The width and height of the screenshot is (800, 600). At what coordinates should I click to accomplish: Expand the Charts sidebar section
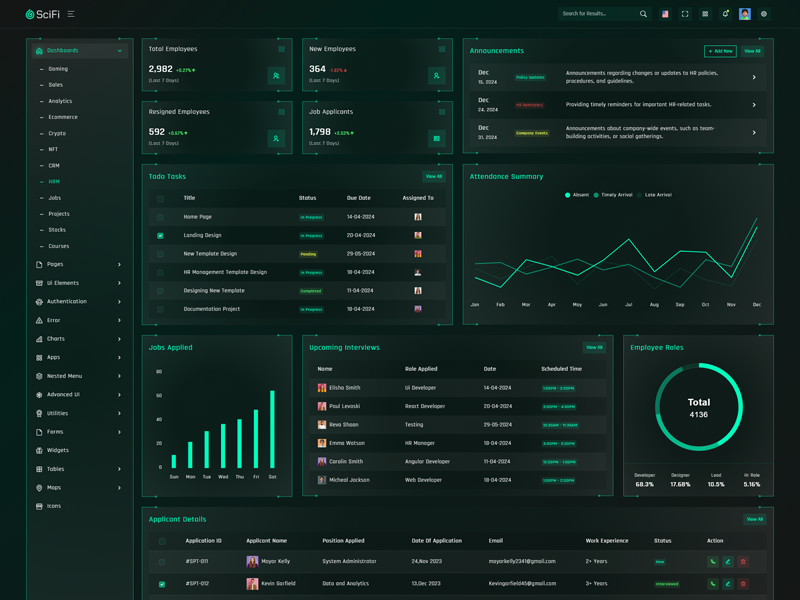point(78,339)
